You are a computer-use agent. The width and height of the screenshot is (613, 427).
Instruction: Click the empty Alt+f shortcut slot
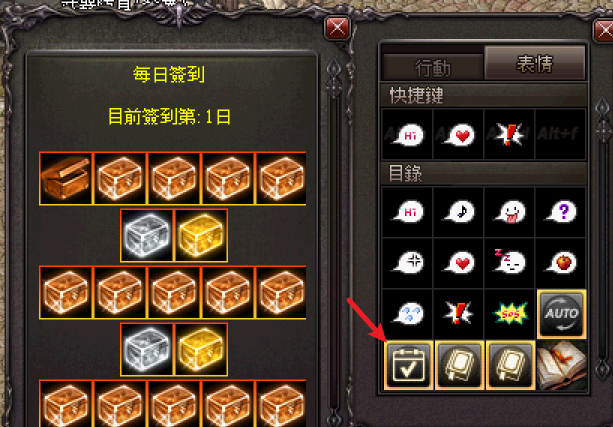point(561,134)
